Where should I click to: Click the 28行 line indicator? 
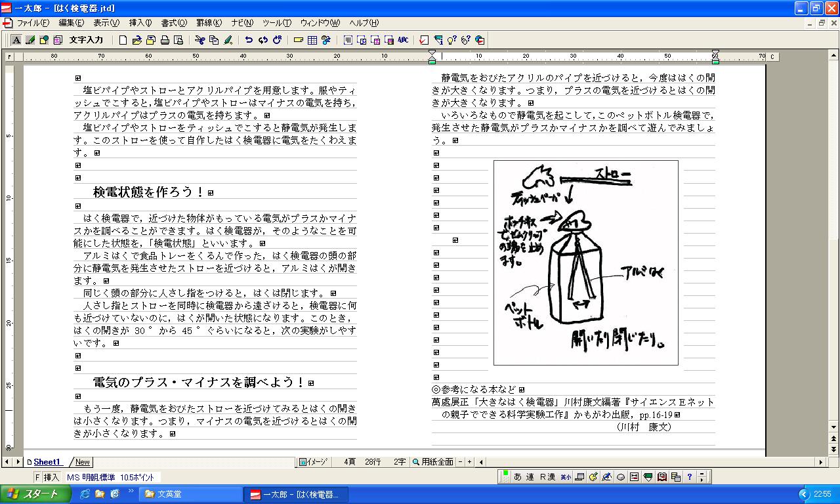(373, 462)
